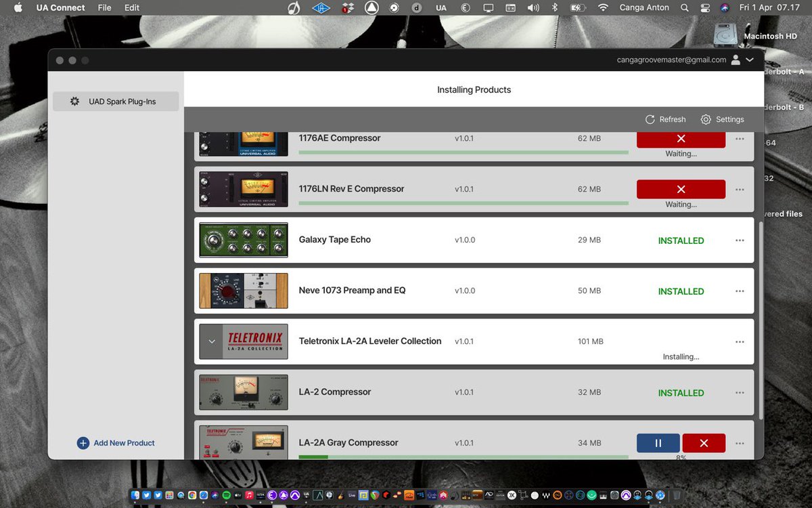This screenshot has height=508, width=812.
Task: Open the Bluetooth menu bar icon
Action: (x=555, y=7)
